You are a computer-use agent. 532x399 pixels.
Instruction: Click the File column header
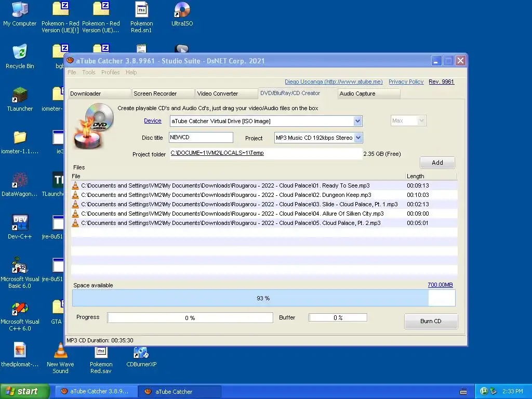tap(238, 176)
